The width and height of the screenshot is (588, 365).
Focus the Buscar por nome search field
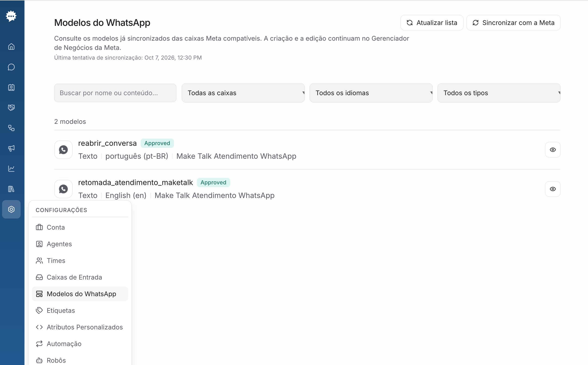pyautogui.click(x=115, y=93)
